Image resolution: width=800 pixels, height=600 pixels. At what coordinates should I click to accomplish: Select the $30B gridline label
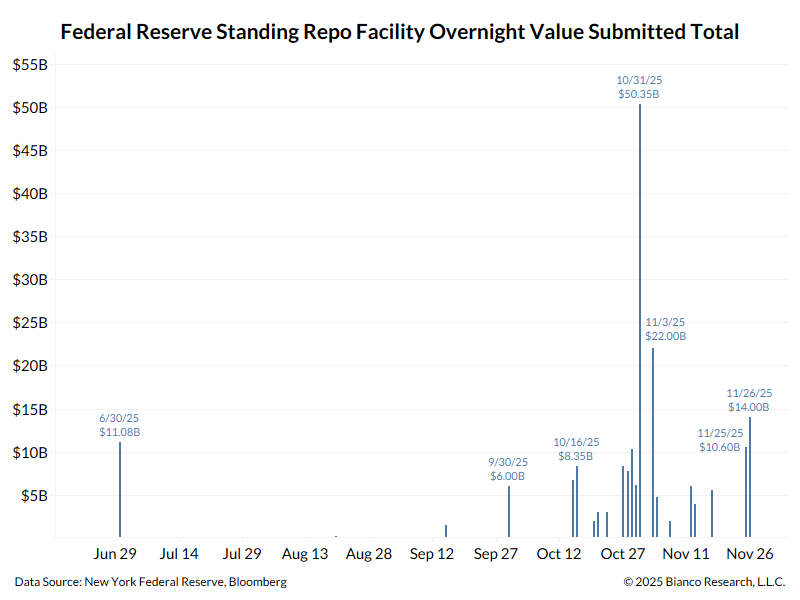click(x=30, y=280)
